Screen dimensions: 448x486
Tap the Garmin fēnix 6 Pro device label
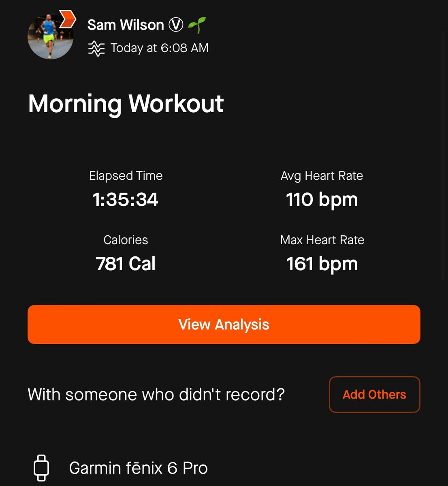[139, 468]
